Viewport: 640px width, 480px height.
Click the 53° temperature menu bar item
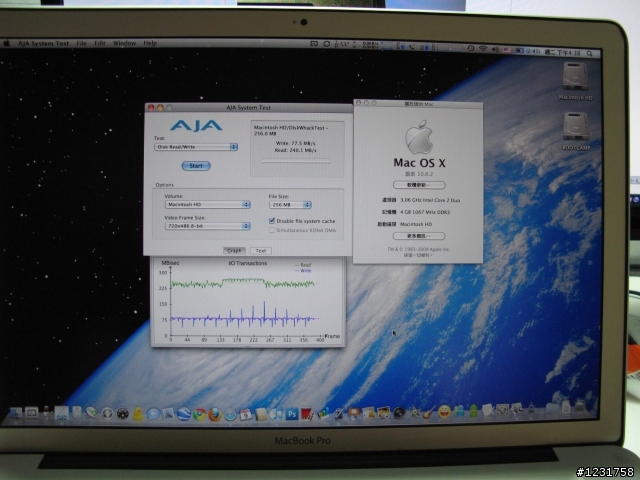(342, 44)
